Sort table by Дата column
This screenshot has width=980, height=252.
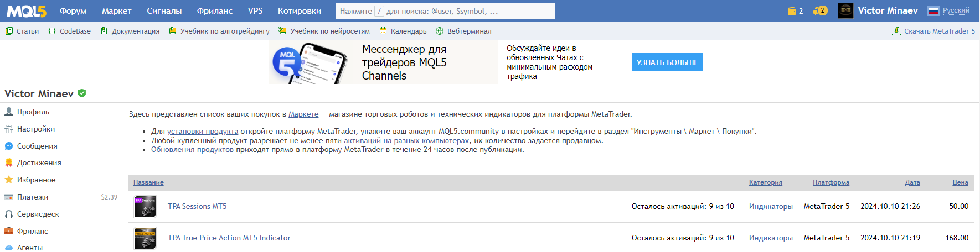click(x=912, y=182)
